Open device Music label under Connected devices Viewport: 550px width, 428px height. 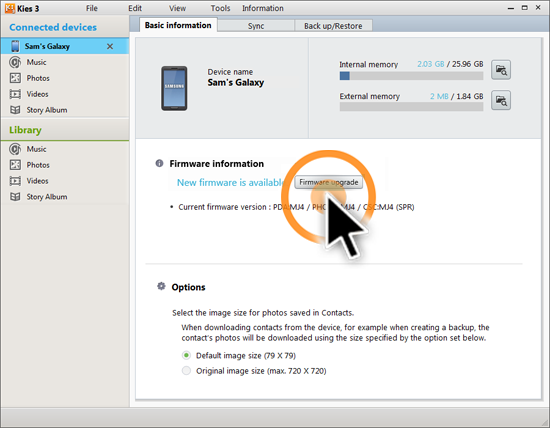[36, 62]
